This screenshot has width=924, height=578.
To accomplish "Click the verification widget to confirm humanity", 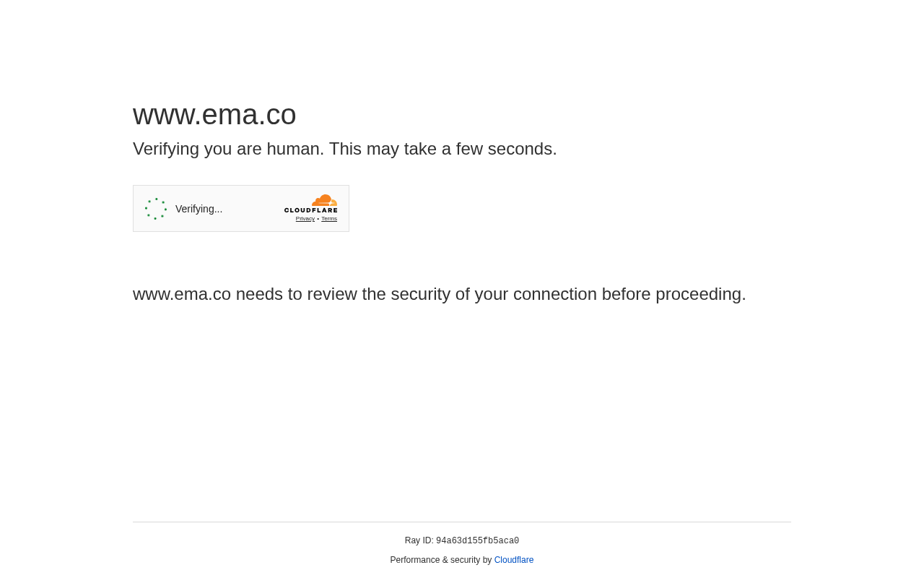I will point(154,207).
